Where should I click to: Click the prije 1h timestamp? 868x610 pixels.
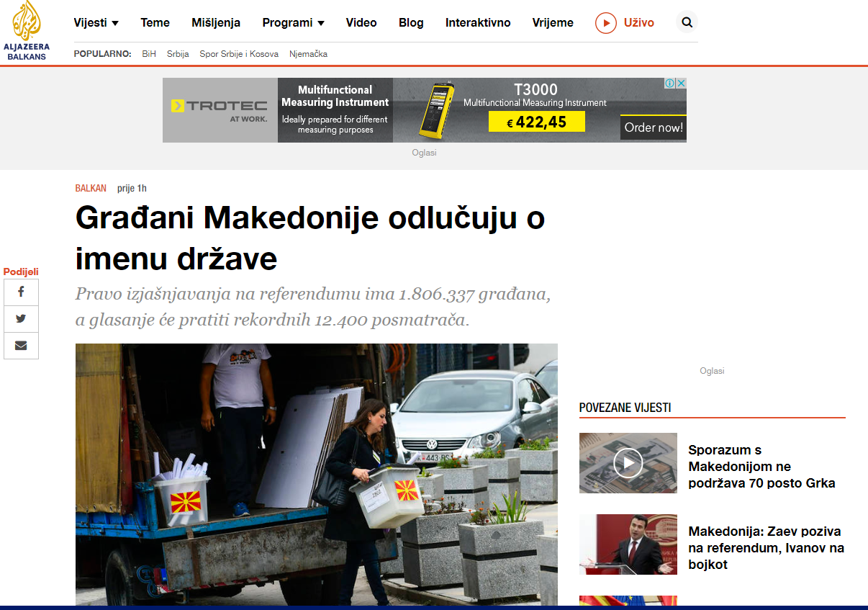132,188
